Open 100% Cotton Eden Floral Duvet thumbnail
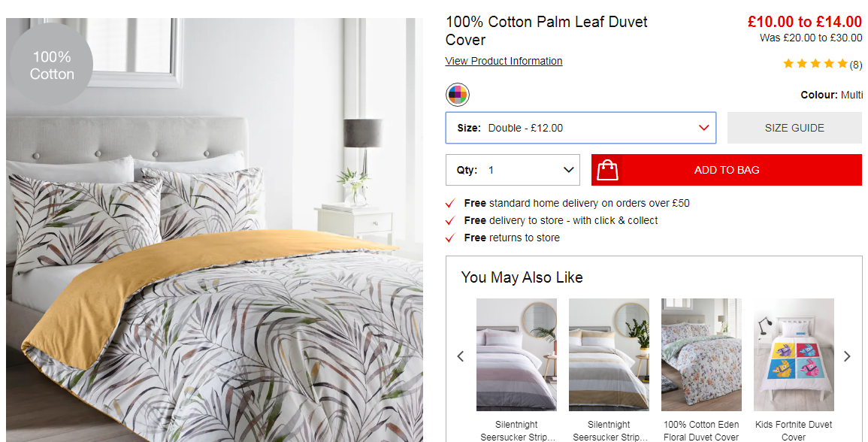The width and height of the screenshot is (868, 442). [x=701, y=355]
